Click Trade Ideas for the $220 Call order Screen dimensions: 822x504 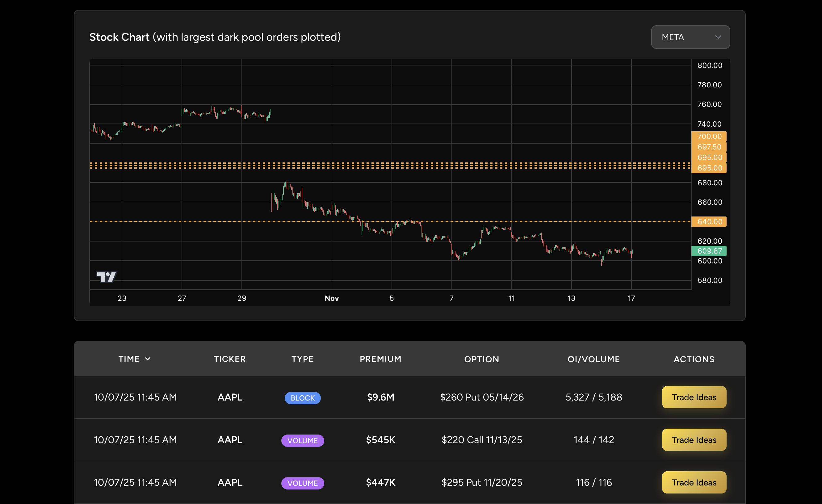pyautogui.click(x=694, y=440)
